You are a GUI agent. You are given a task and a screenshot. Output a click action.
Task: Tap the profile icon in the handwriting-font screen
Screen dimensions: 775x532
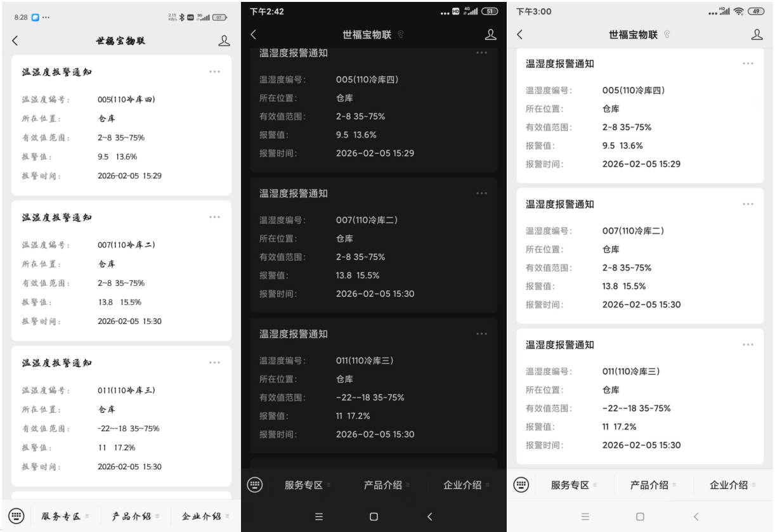[x=224, y=41]
